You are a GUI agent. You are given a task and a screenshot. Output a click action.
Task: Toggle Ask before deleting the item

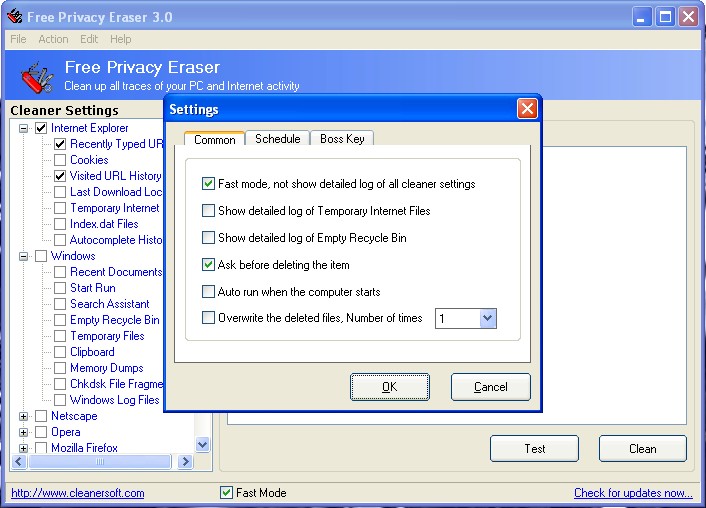coord(208,264)
